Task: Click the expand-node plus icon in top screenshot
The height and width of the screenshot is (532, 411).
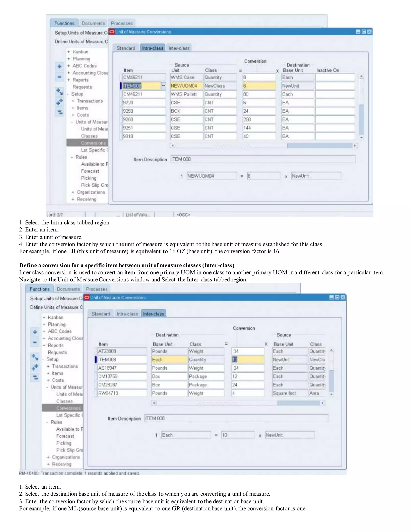Action: pyautogui.click(x=59, y=66)
